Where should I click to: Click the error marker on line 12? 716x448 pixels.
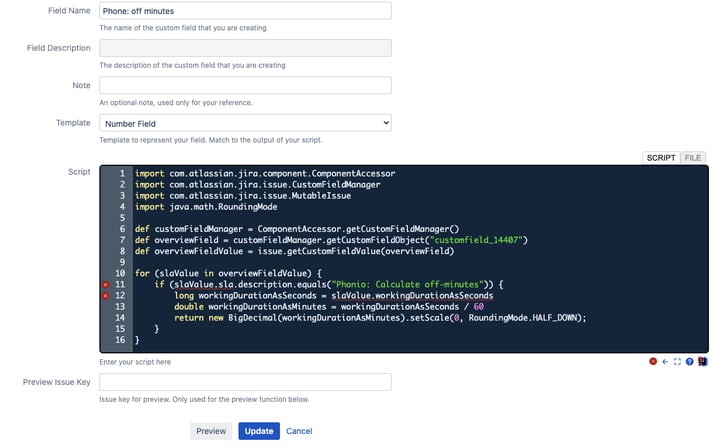(x=105, y=295)
